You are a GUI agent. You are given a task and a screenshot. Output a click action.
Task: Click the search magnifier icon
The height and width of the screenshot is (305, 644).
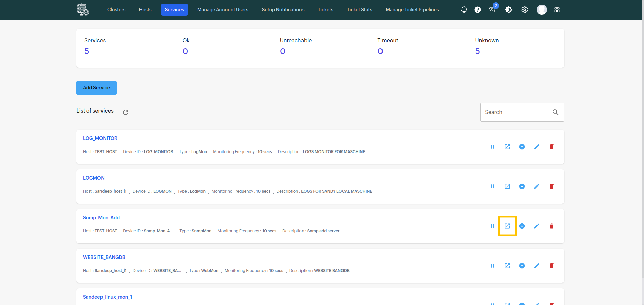[x=555, y=112]
